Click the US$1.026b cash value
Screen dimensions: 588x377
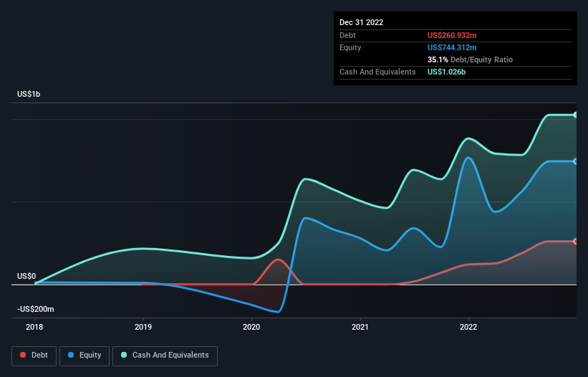tap(447, 72)
